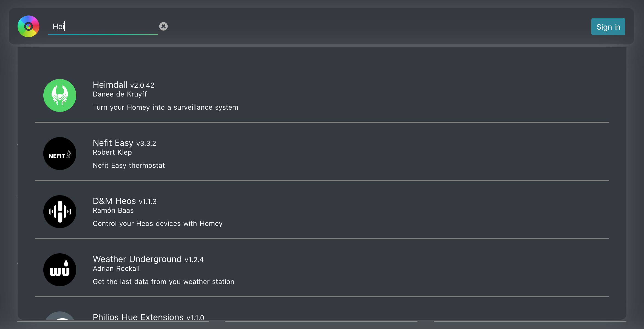This screenshot has height=329, width=644.
Task: Click the search input containing Hei
Action: pos(103,26)
